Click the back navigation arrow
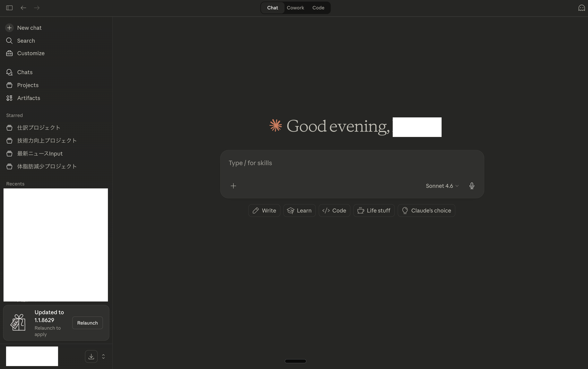The height and width of the screenshot is (369, 588). (23, 8)
